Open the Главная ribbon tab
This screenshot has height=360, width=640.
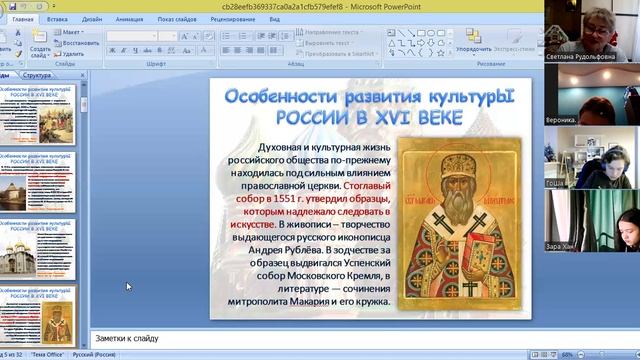[x=23, y=19]
